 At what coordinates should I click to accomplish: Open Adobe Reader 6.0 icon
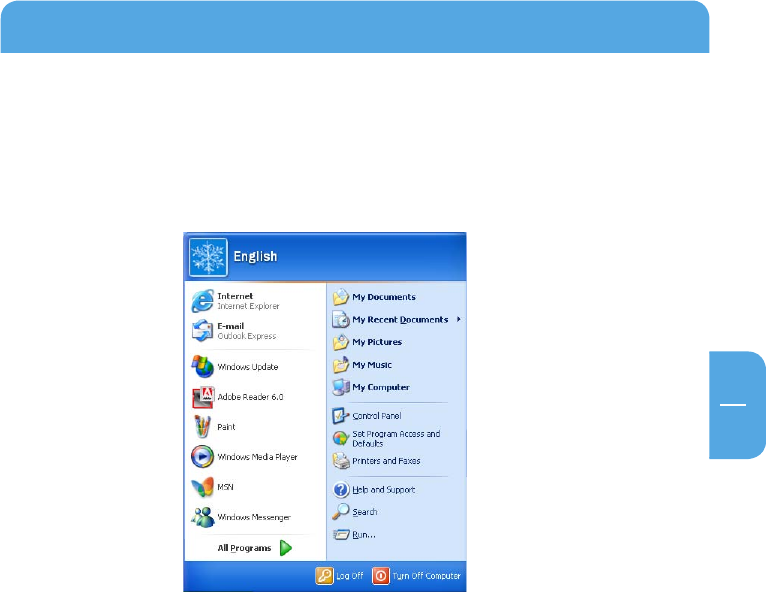point(202,397)
